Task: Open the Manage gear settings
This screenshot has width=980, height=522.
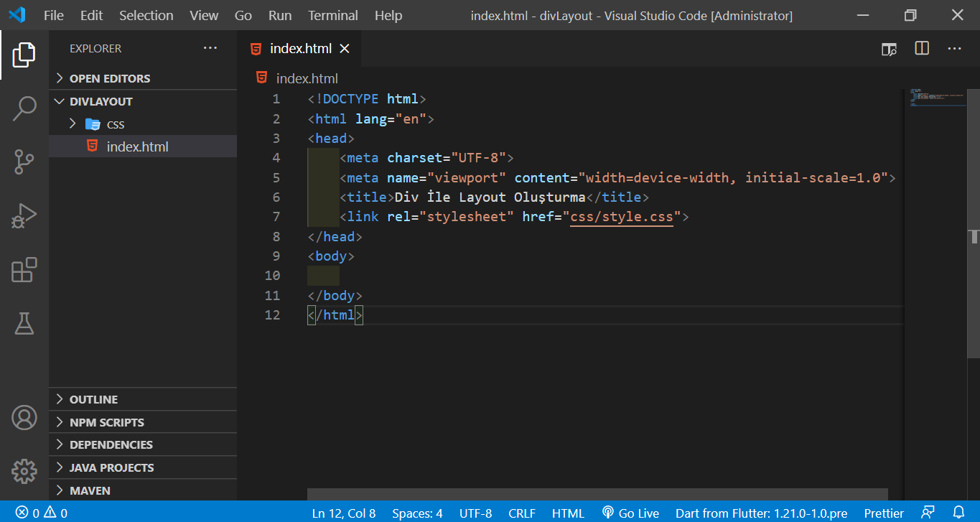Action: click(24, 471)
